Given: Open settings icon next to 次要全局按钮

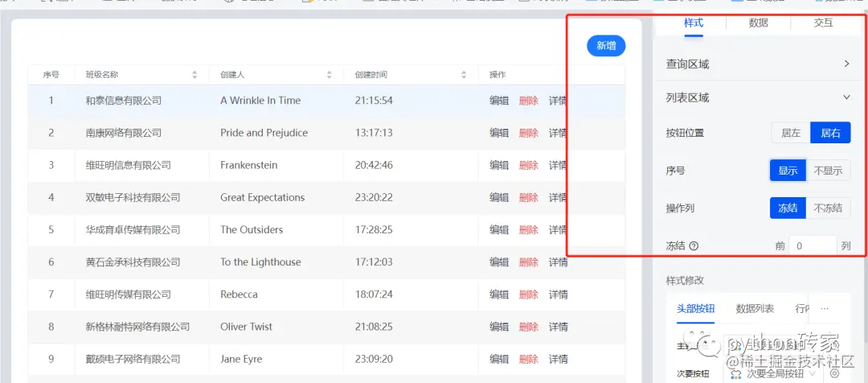Looking at the screenshot, I should point(834,373).
